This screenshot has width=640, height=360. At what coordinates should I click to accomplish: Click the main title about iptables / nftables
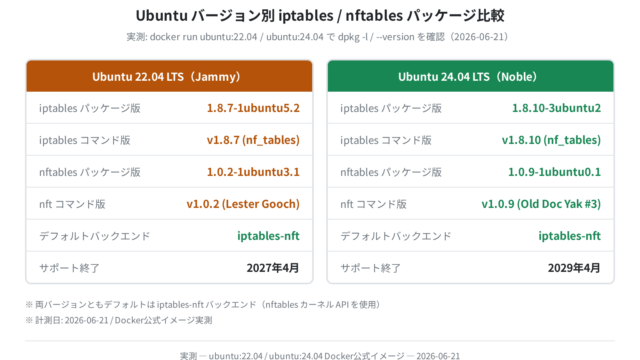tap(320, 16)
